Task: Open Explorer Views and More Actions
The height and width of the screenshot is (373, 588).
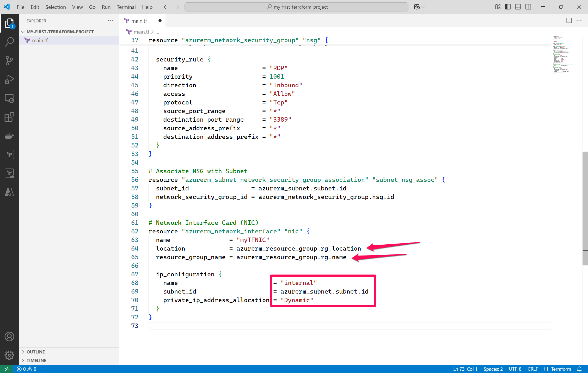Action: 110,21
